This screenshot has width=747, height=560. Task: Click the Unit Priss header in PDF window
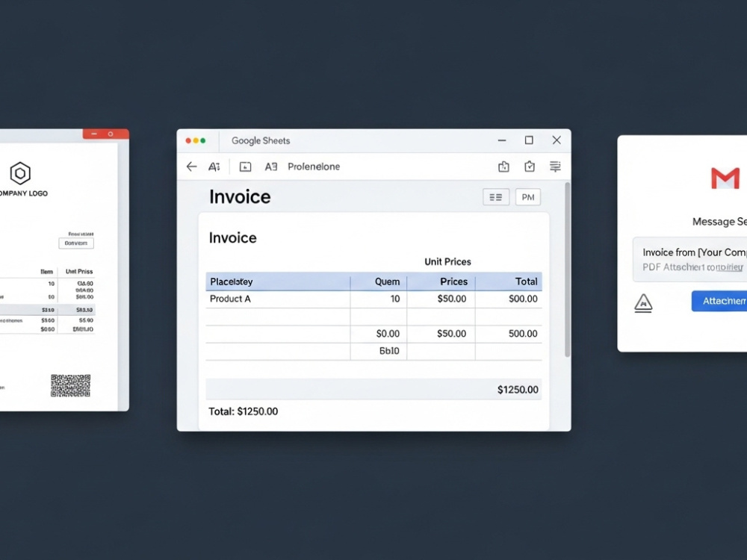(x=79, y=272)
